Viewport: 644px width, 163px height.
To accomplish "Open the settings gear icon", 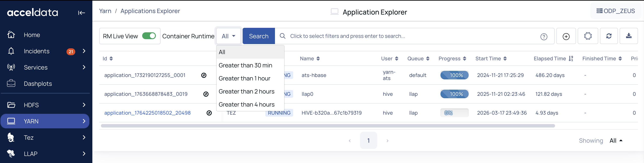I will [x=588, y=36].
